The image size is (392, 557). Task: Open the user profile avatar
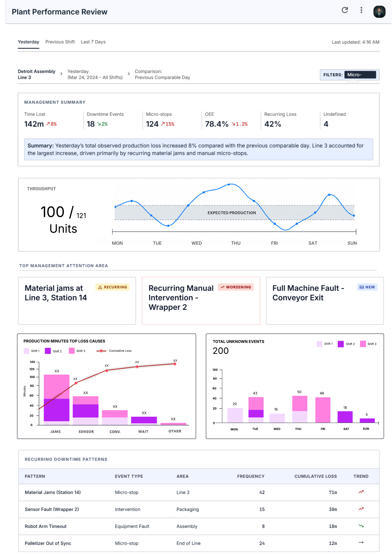379,12
